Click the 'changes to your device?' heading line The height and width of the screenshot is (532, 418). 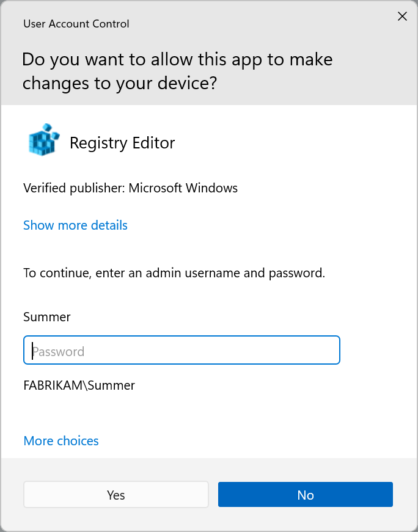point(120,83)
